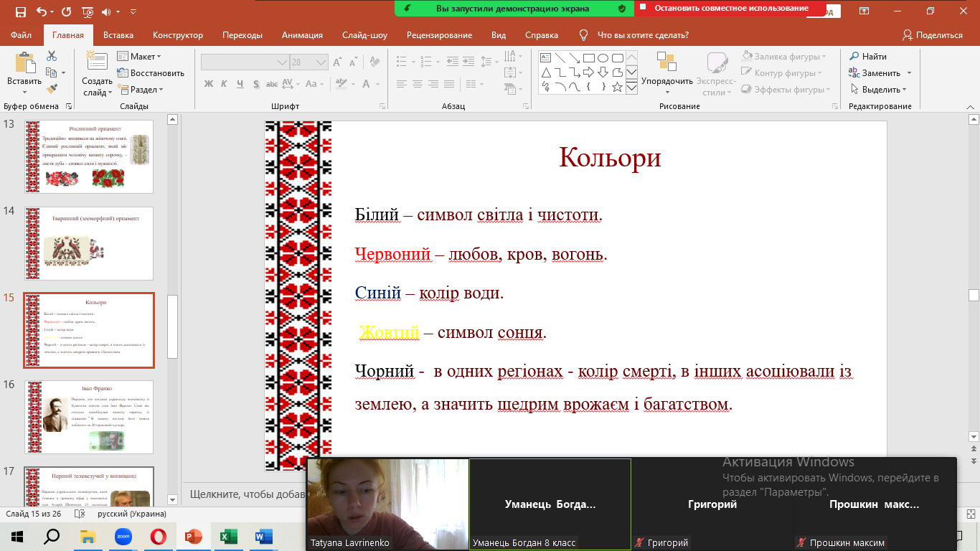Image resolution: width=980 pixels, height=551 pixels.
Task: Pick the text highlight color
Action: point(341,84)
